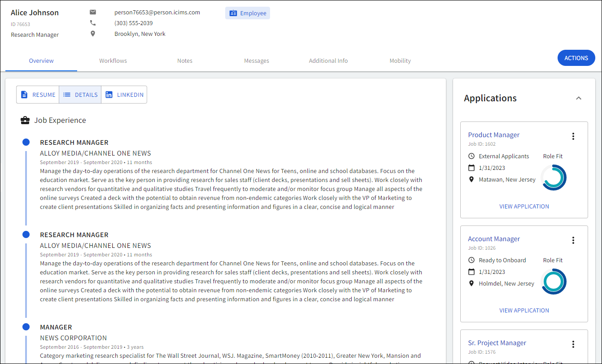Viewport: 602px width, 364px height.
Task: Select the Details view toggle
Action: [x=80, y=95]
